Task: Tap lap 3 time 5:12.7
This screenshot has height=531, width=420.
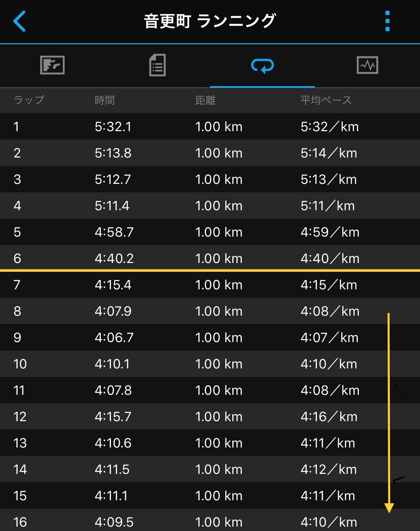Action: click(113, 179)
